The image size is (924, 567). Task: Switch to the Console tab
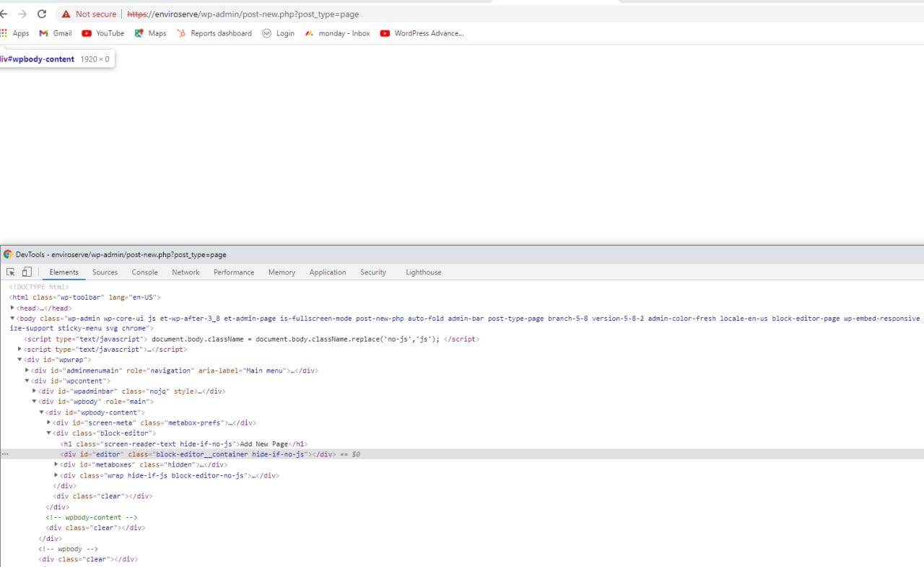click(144, 272)
